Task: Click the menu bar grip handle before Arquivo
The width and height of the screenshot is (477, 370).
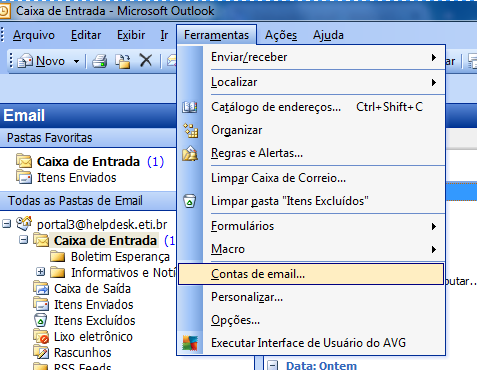Action: pyautogui.click(x=3, y=35)
